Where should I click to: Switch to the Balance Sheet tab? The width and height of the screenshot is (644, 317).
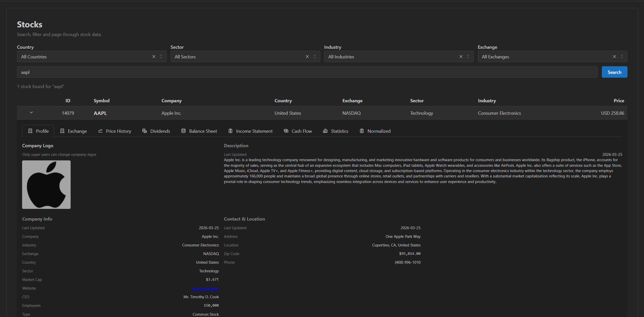pyautogui.click(x=199, y=131)
